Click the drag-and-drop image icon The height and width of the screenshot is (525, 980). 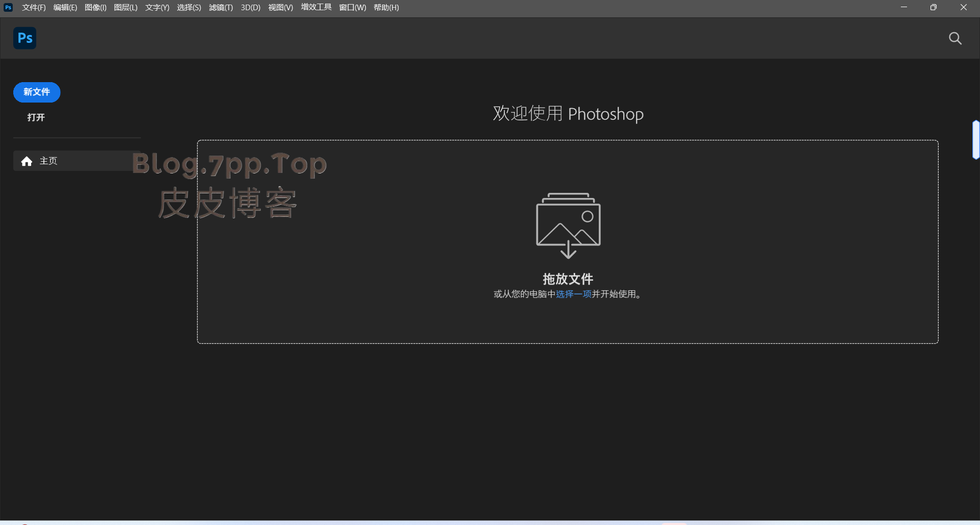(x=568, y=225)
